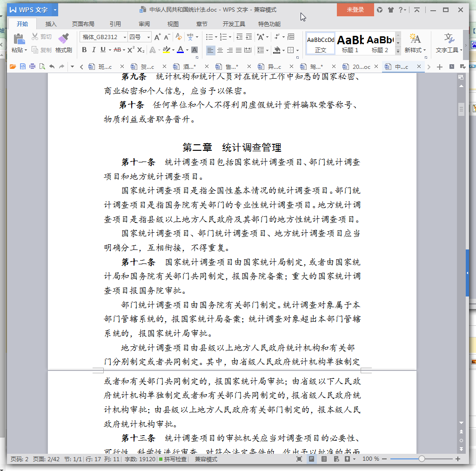Image resolution: width=476 pixels, height=471 pixels.
Task: Redo the last action
Action: point(61,67)
